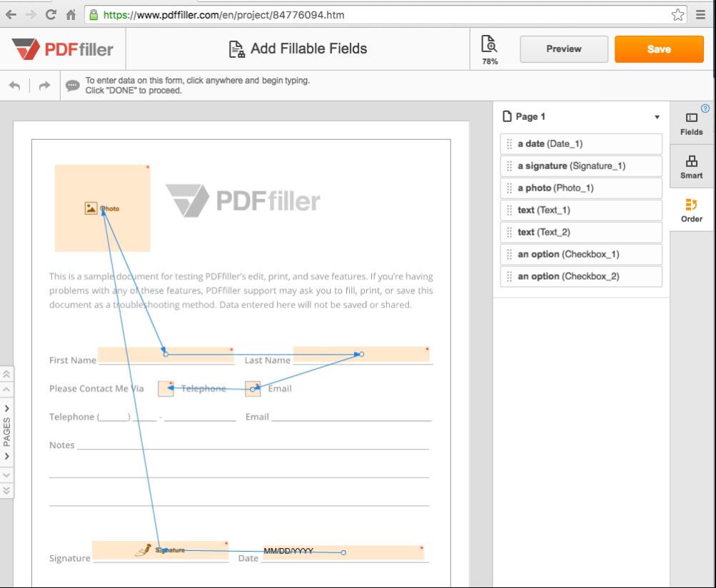Select the 'text (Text_2)' order item
This screenshot has height=588, width=716.
pyautogui.click(x=581, y=233)
